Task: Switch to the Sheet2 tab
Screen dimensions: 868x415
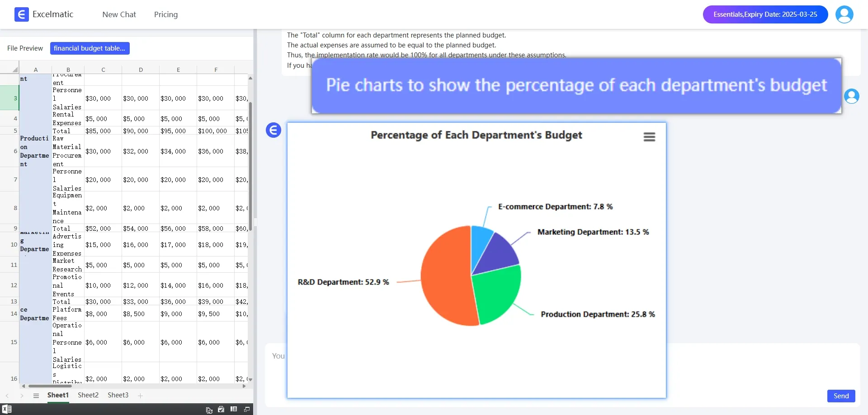Action: click(88, 395)
